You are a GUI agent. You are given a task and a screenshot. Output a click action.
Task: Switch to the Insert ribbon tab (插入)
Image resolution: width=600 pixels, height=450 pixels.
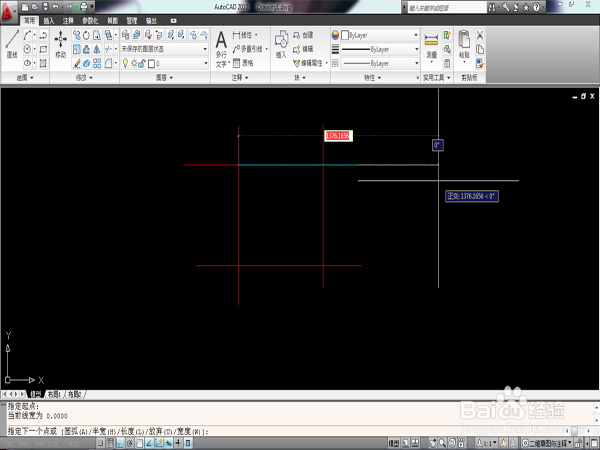[x=49, y=21]
